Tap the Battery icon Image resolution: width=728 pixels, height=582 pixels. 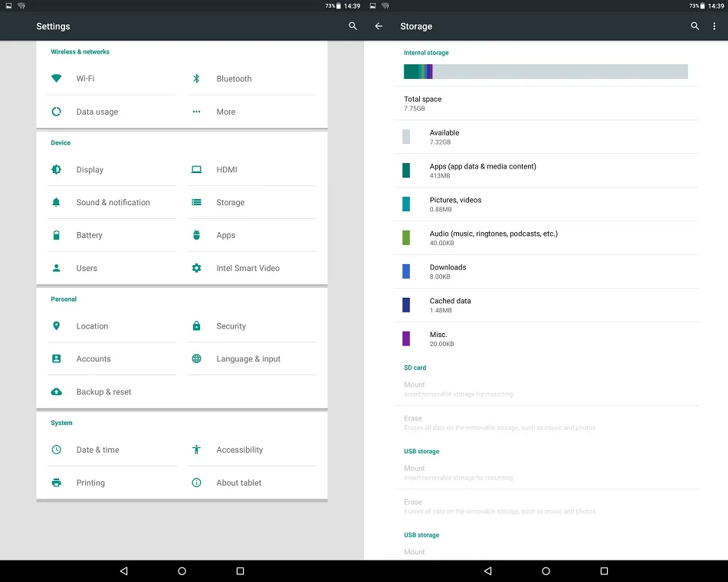[56, 235]
